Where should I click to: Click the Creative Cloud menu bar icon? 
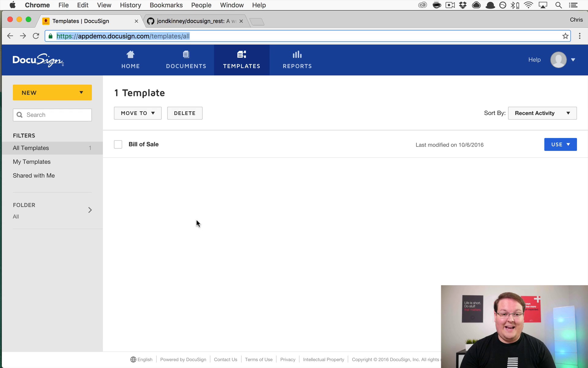[423, 5]
